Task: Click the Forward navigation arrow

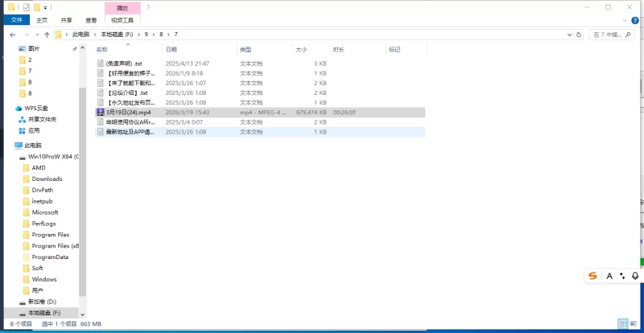Action: coord(27,35)
